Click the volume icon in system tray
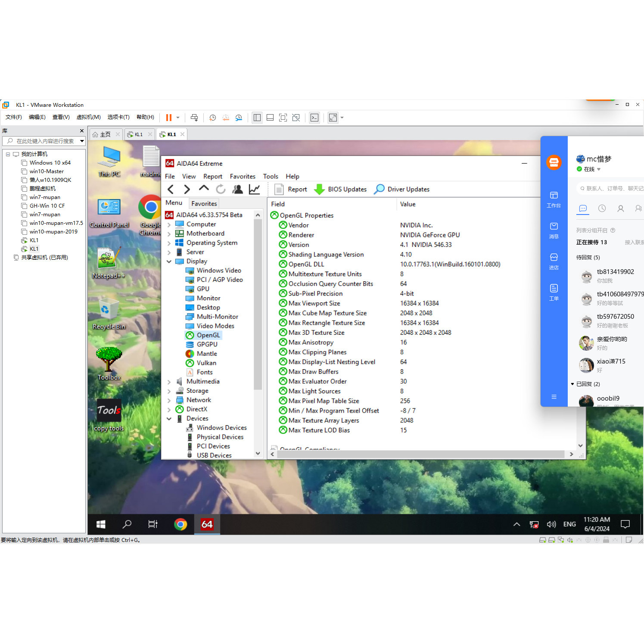The height and width of the screenshot is (644, 644). [551, 524]
